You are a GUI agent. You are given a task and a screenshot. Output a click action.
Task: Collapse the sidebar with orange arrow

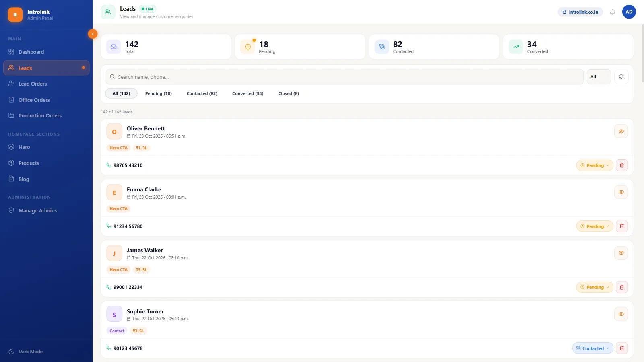coord(93,34)
